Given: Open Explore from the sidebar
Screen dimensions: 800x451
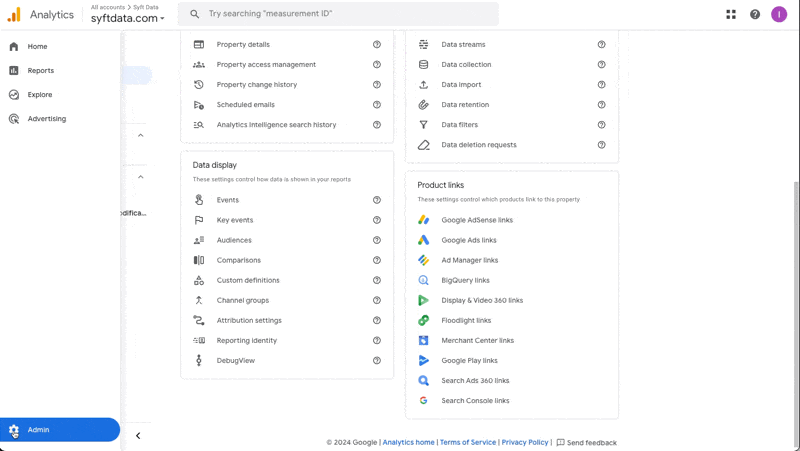Looking at the screenshot, I should point(40,95).
